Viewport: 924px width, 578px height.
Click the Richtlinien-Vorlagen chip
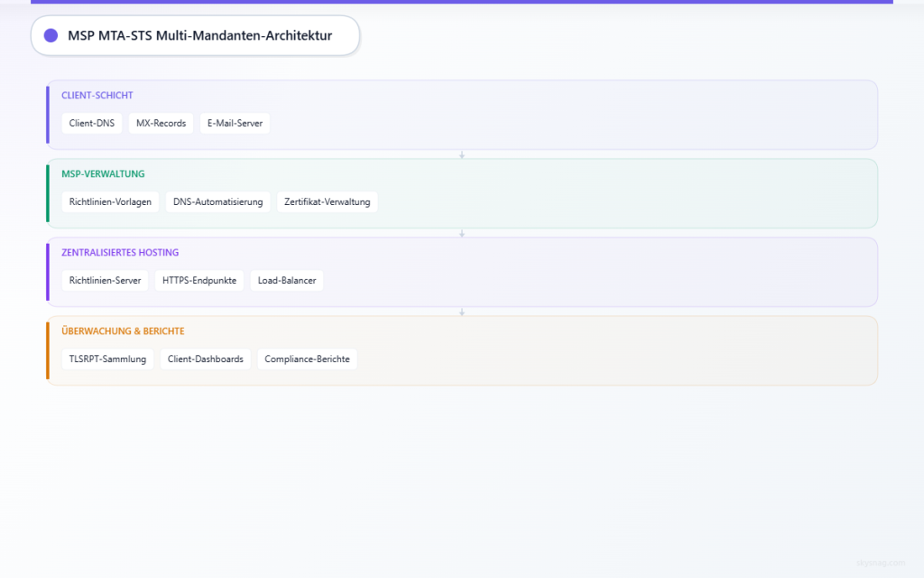click(110, 201)
